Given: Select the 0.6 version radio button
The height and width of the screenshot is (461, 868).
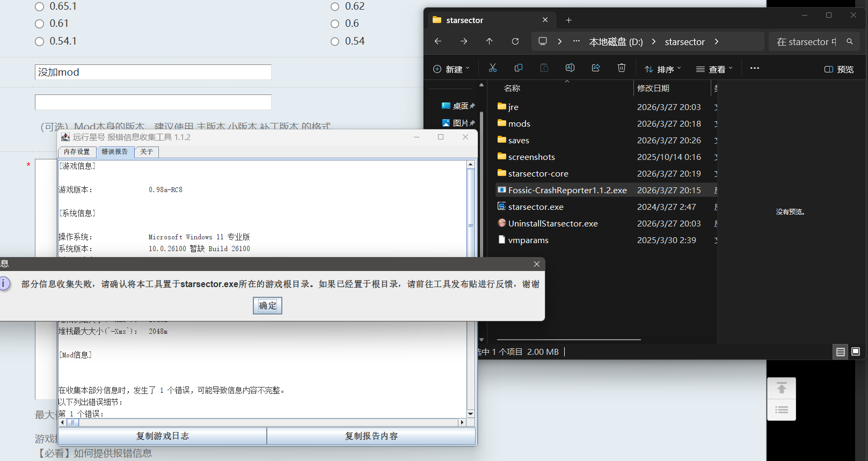Looking at the screenshot, I should (x=335, y=24).
